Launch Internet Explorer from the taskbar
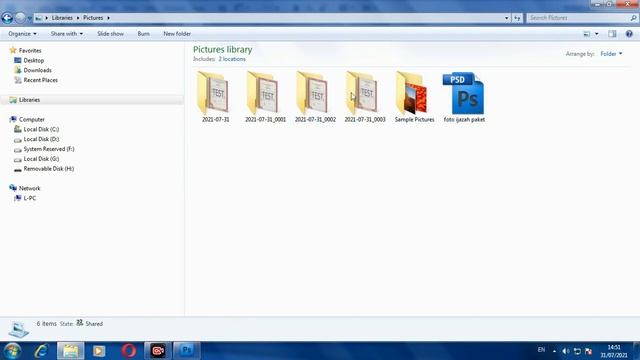The width and height of the screenshot is (640, 360). [42, 351]
